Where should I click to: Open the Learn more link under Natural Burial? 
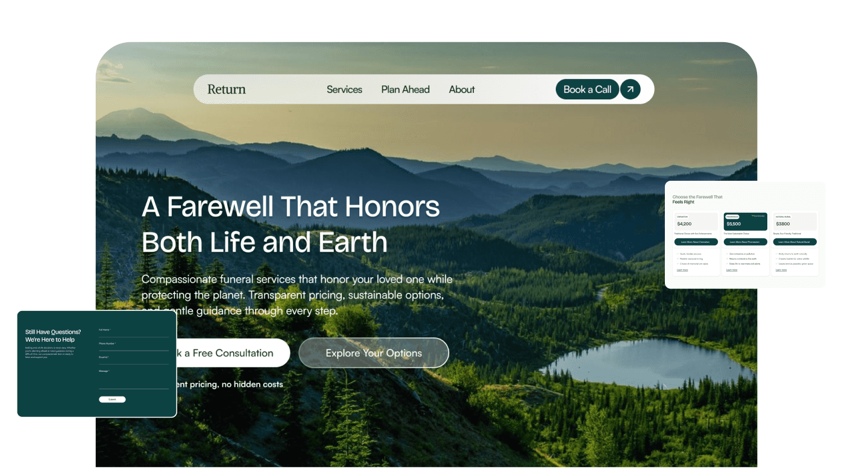(781, 270)
